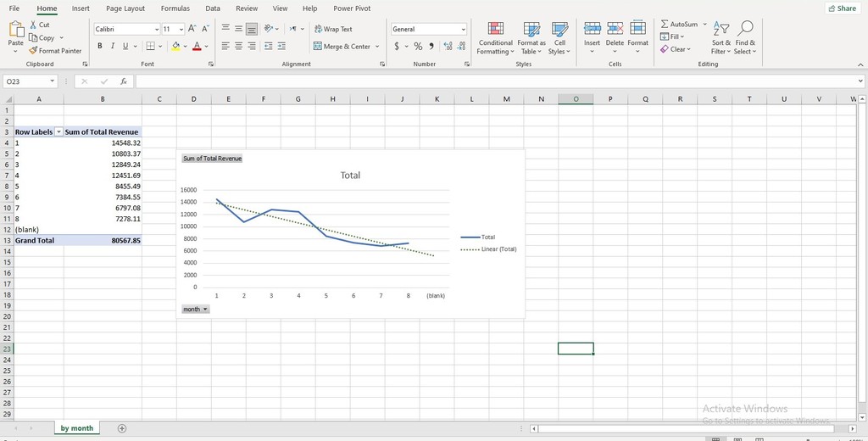The width and height of the screenshot is (868, 441).
Task: Toggle Wrap Text option
Action: 333,29
